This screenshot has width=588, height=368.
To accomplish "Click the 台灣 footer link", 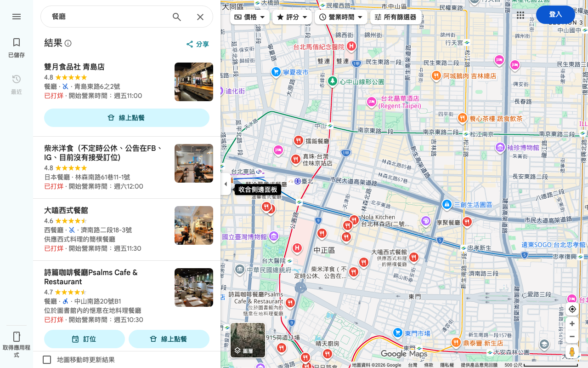I will tap(413, 365).
